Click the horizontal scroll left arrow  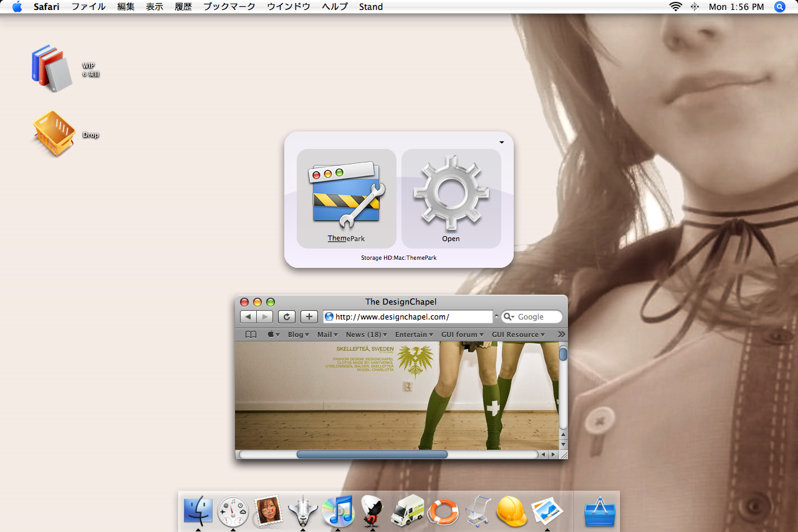coord(543,455)
